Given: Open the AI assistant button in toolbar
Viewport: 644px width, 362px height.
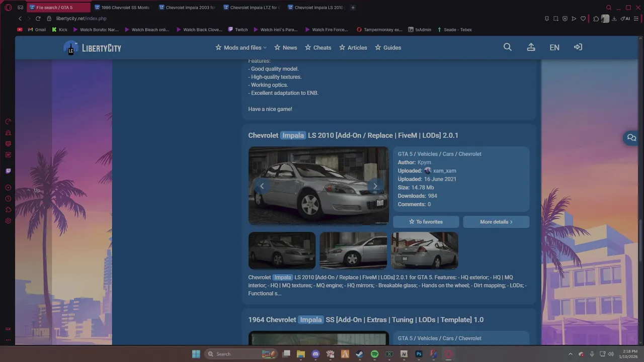Looking at the screenshot, I should coord(625,19).
